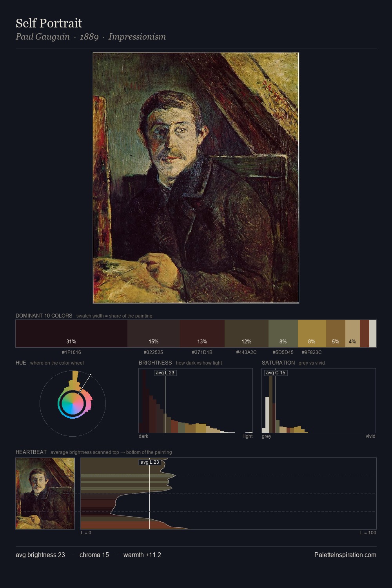Select the 31% swatch #1F1016

[x=71, y=334]
